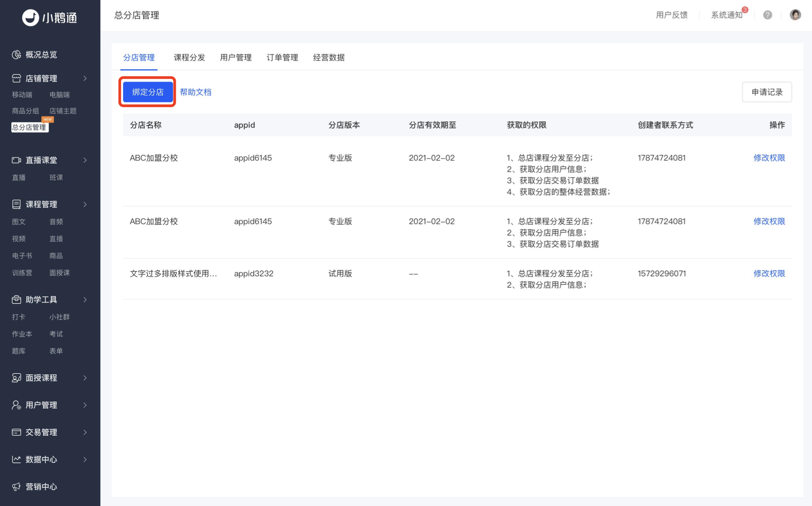Screen dimensions: 812x506
Task: Open the help question mark icon
Action: point(767,15)
